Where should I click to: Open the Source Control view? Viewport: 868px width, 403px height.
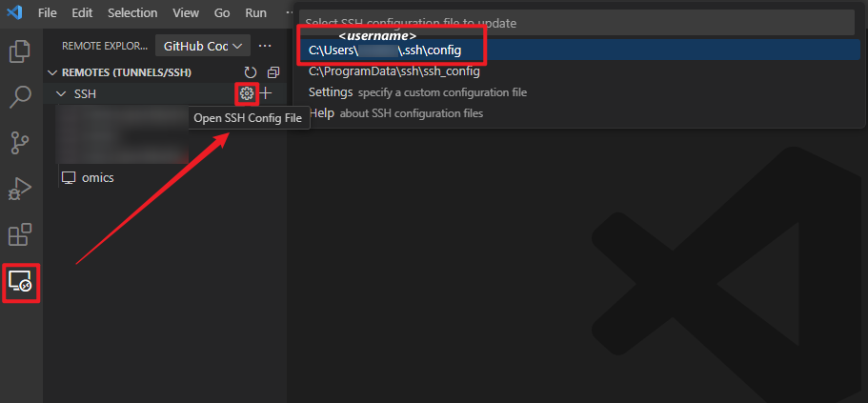coord(20,143)
